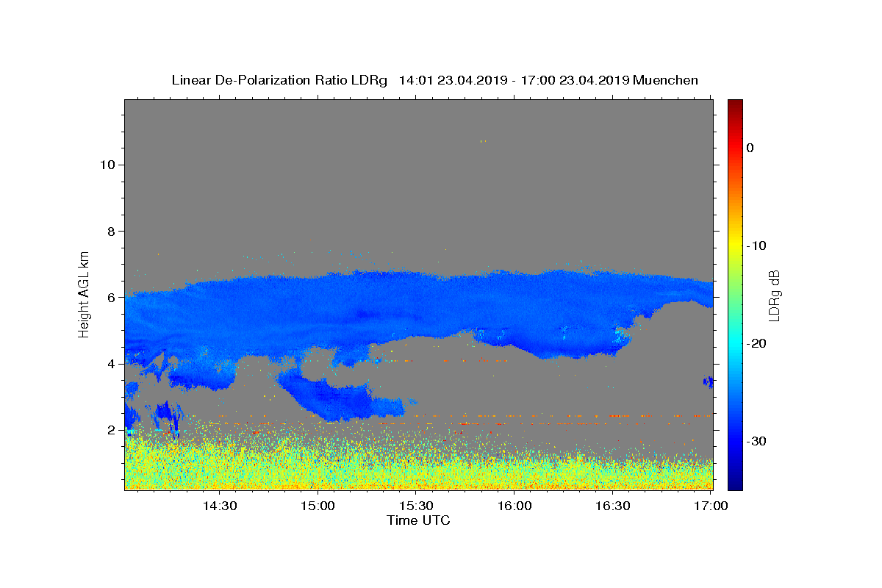Click the 'Height AGL km' axis label
This screenshot has width=882, height=588.
pos(85,294)
